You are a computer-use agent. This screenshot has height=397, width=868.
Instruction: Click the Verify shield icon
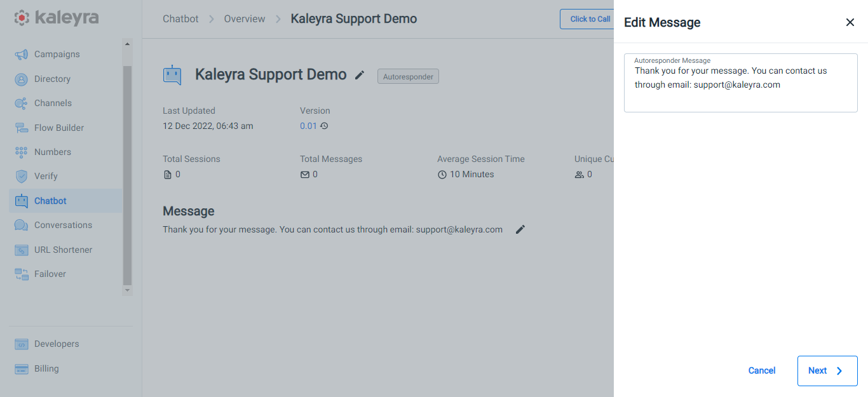tap(22, 177)
